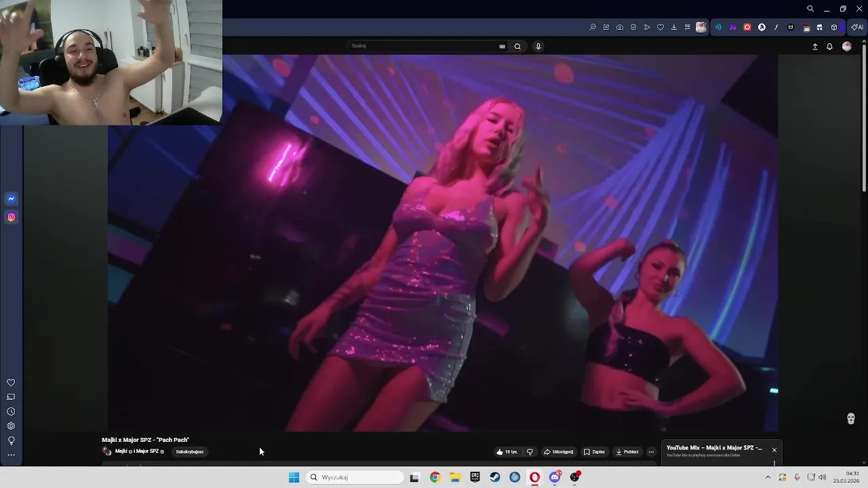Image resolution: width=868 pixels, height=488 pixels.
Task: Open Discord from the taskbar
Action: pos(555,477)
